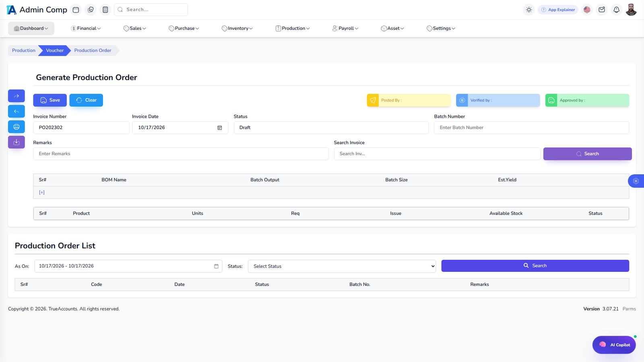The width and height of the screenshot is (644, 362).
Task: Open the Asset menu
Action: click(x=392, y=29)
